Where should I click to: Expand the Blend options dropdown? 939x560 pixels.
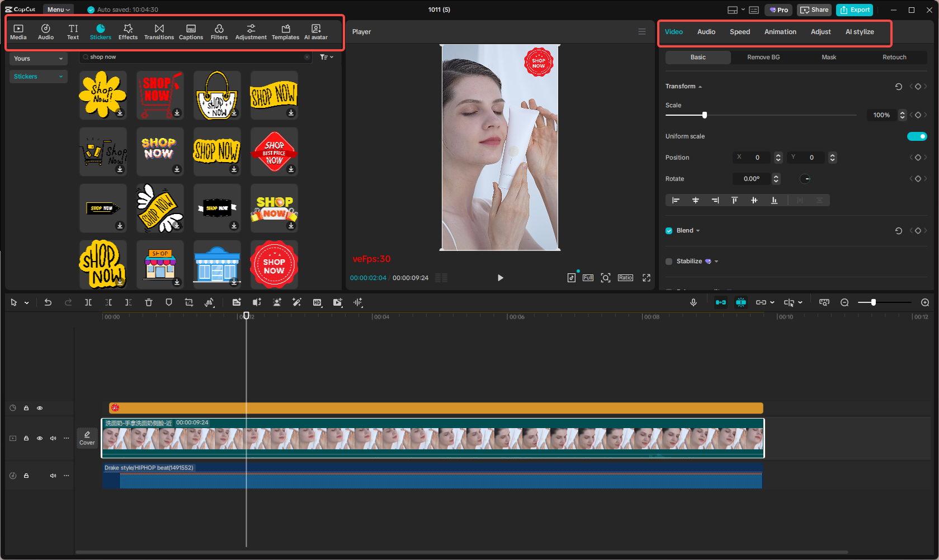[699, 230]
